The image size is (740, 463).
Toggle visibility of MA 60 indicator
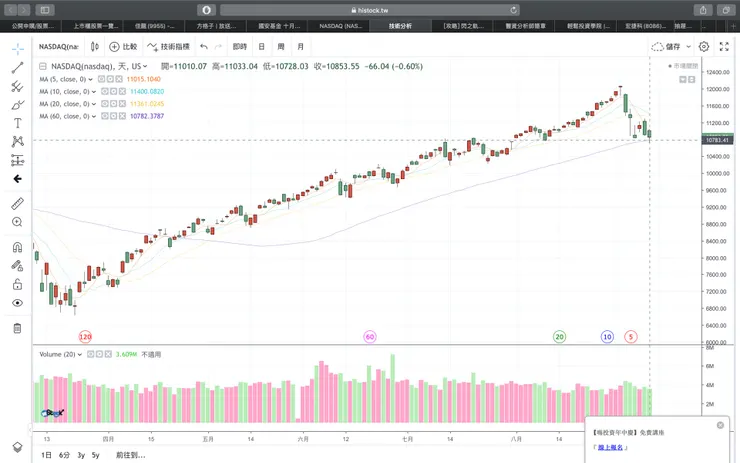point(104,116)
